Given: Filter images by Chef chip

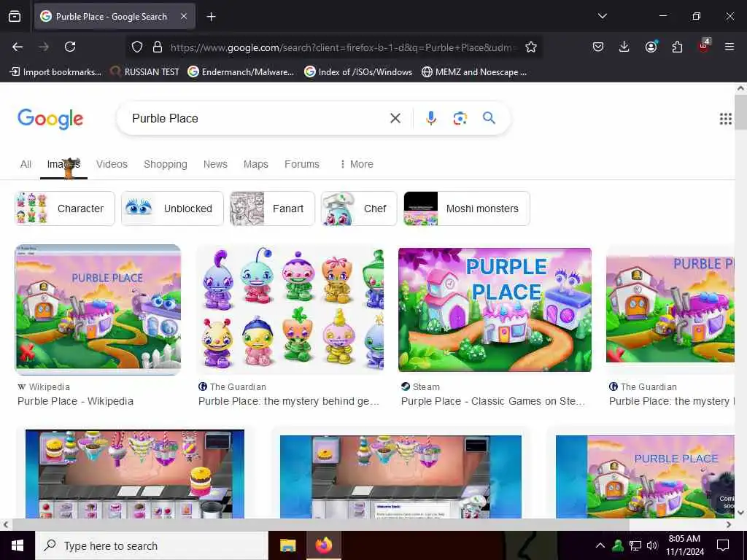Looking at the screenshot, I should pyautogui.click(x=359, y=209).
